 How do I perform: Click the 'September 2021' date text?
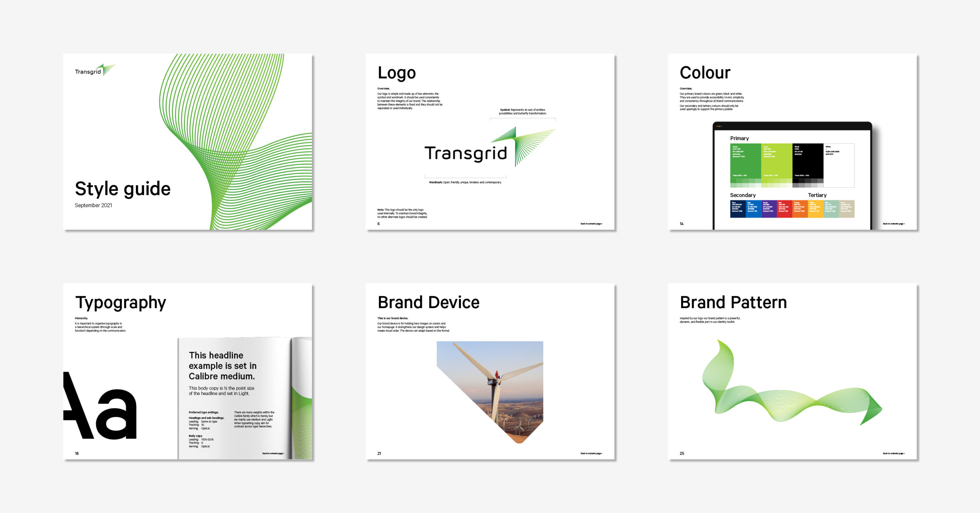(93, 205)
